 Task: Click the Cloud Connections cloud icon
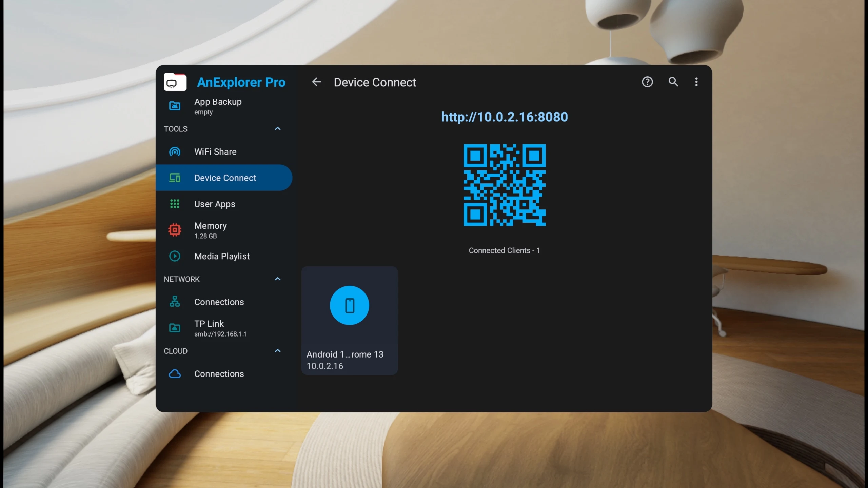click(x=175, y=374)
